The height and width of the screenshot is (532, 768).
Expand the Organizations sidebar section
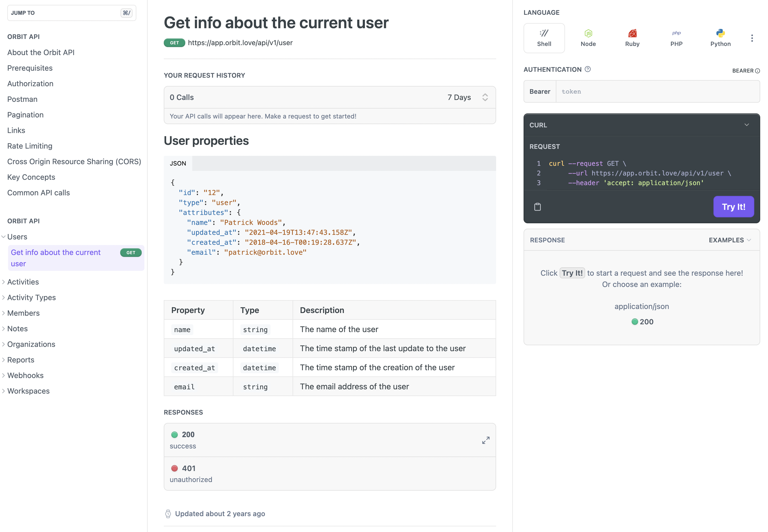3,344
